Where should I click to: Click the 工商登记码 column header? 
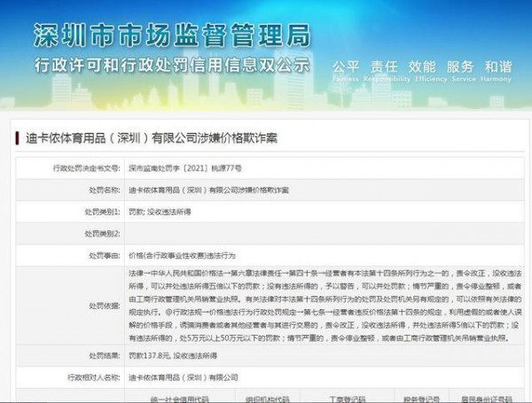pyautogui.click(x=348, y=399)
